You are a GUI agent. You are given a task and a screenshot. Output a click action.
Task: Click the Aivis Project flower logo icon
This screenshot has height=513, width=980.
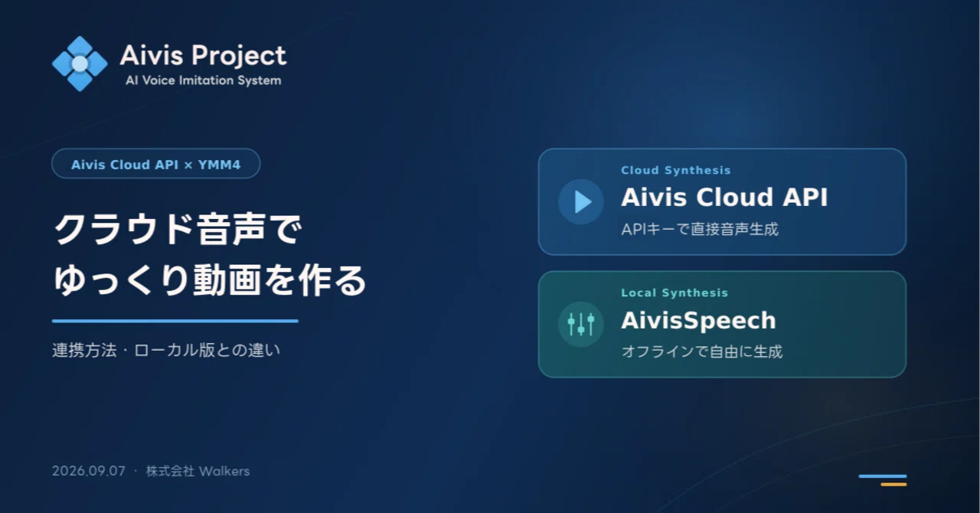[x=80, y=64]
